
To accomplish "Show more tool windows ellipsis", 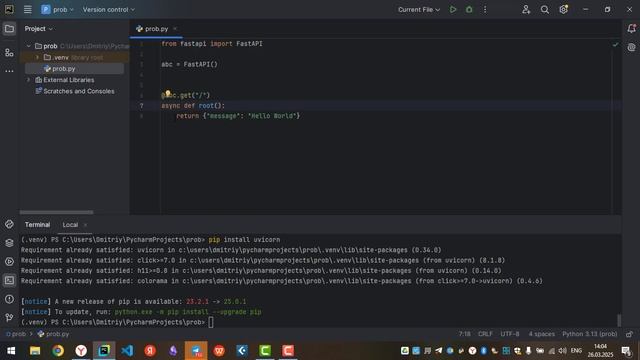I will 9,71.
